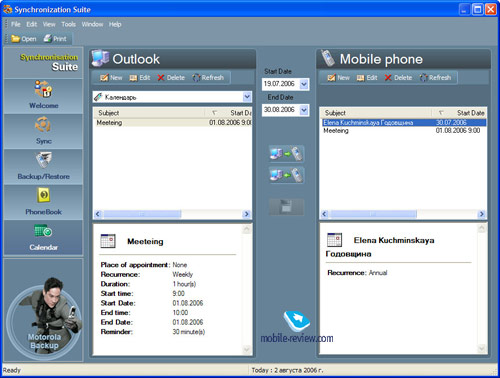Click the 01.08.2006 9:00 date in phone list

(458, 131)
